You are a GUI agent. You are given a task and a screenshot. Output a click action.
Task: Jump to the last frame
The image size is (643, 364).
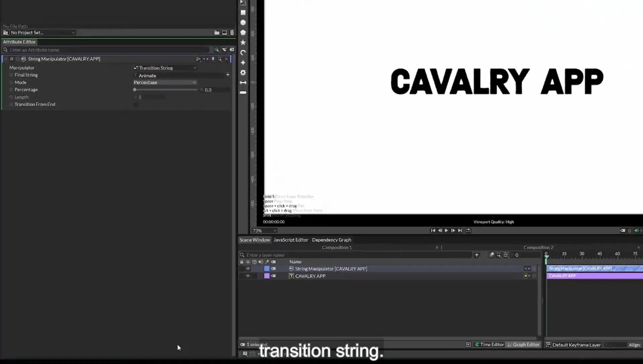[x=460, y=231]
